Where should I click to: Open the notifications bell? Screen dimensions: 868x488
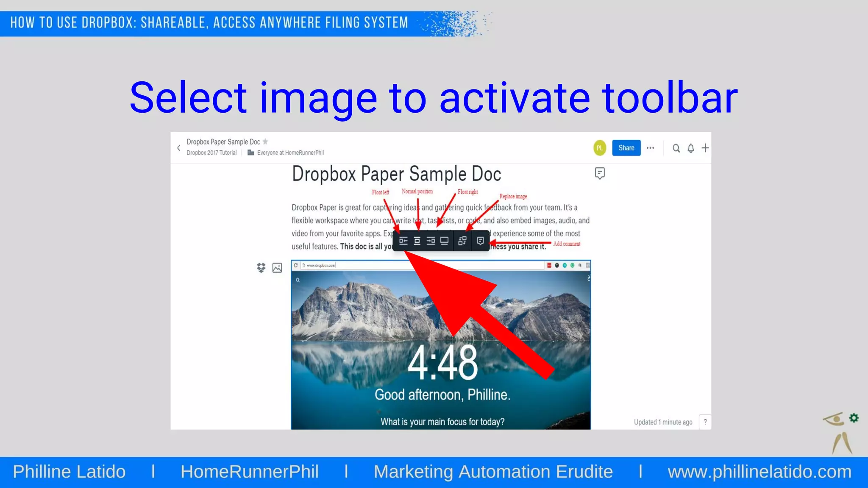(x=690, y=148)
